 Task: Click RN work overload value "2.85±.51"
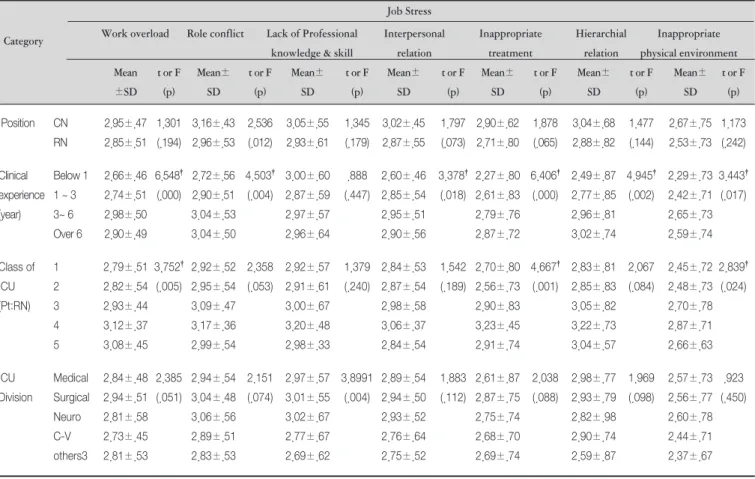[125, 143]
